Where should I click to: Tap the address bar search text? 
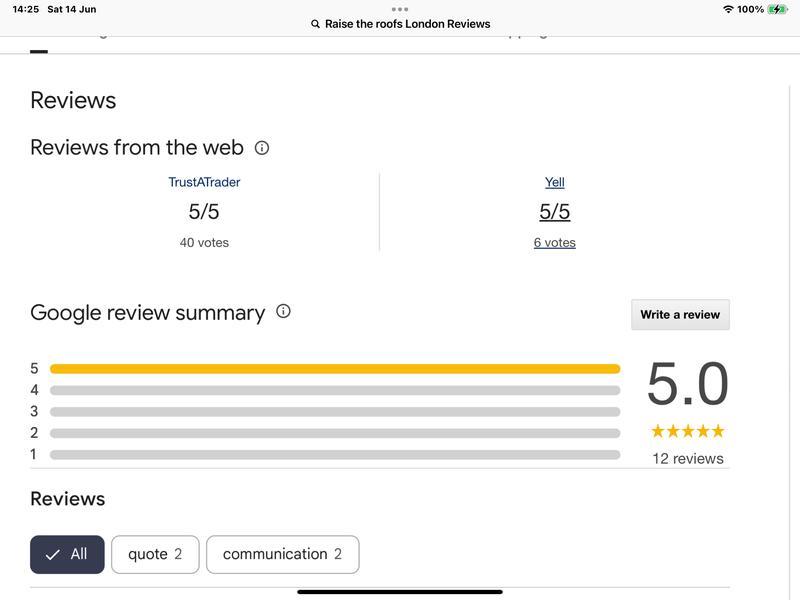click(407, 24)
